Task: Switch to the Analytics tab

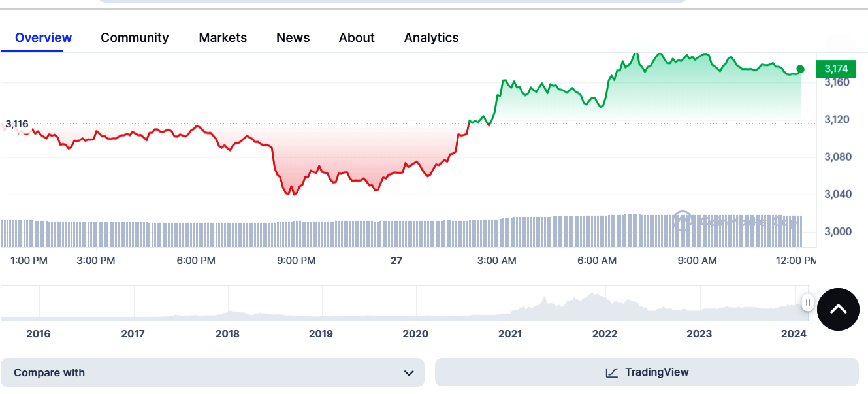Action: pyautogui.click(x=431, y=37)
